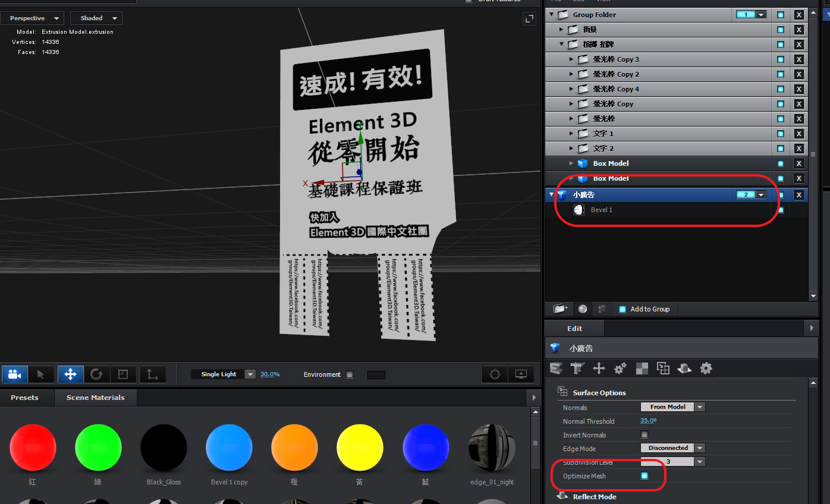Select the edge_01_night material
The image size is (830, 504).
[491, 448]
